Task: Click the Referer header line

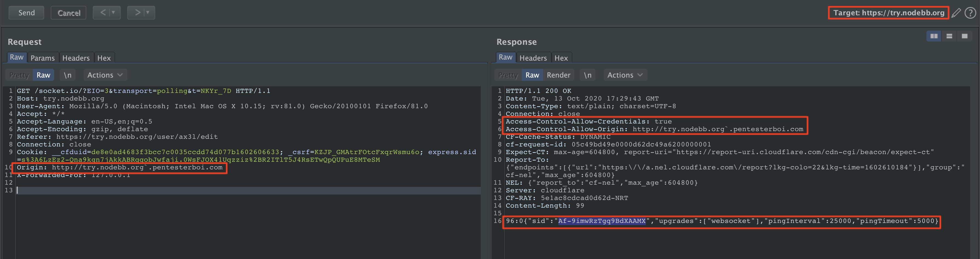Action: click(x=117, y=137)
